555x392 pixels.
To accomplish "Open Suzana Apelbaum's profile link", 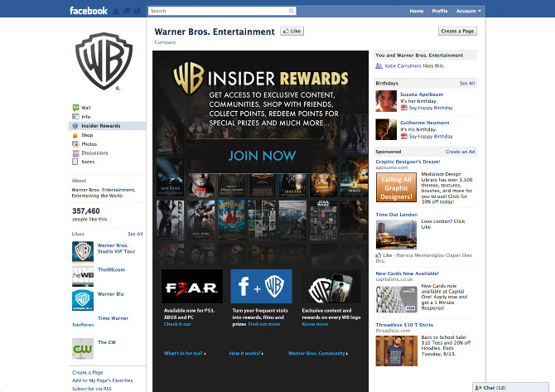I will pos(422,94).
